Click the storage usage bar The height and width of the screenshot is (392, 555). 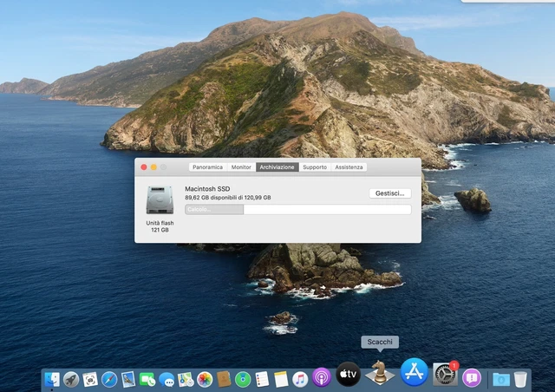point(298,209)
